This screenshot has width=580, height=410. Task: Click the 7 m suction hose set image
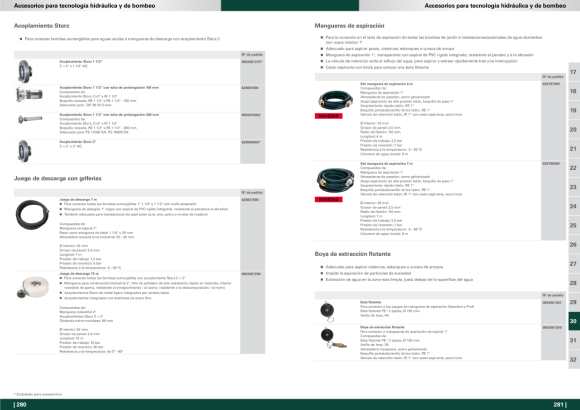point(335,180)
